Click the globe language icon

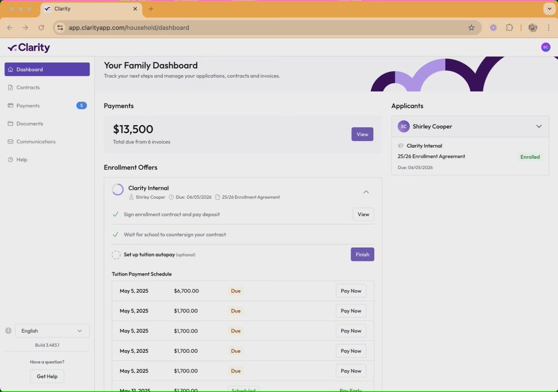click(x=9, y=331)
